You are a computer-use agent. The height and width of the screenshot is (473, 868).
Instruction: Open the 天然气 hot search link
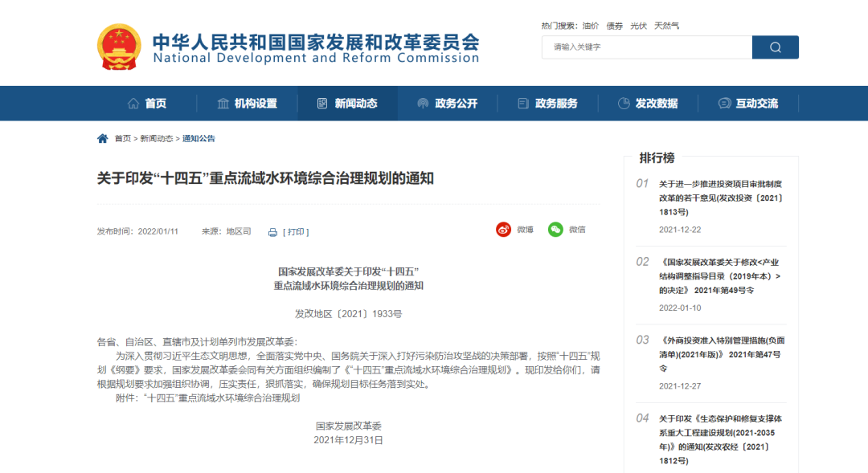click(668, 25)
